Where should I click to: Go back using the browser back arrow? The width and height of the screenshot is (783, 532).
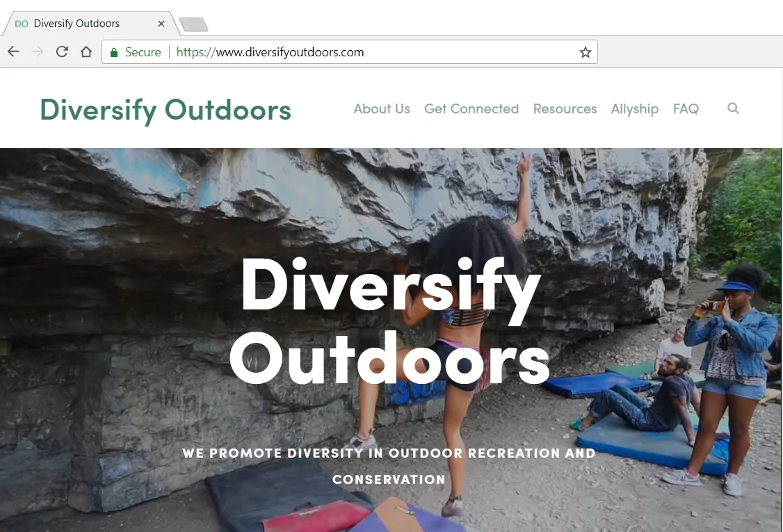click(x=13, y=51)
